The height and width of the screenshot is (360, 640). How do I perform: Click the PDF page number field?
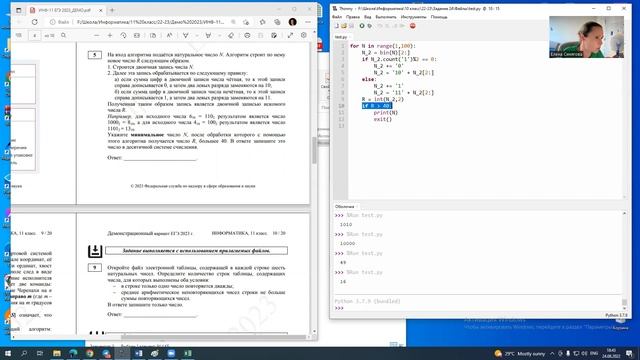pos(35,36)
